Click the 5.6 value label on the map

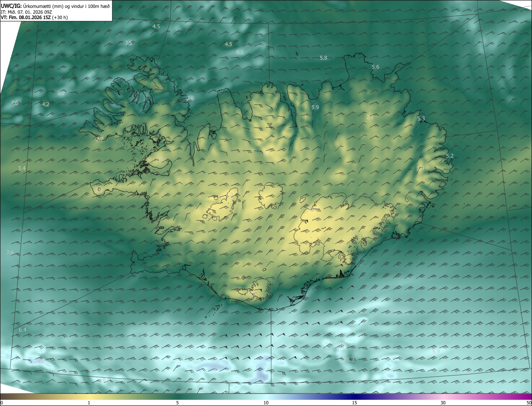375,67
